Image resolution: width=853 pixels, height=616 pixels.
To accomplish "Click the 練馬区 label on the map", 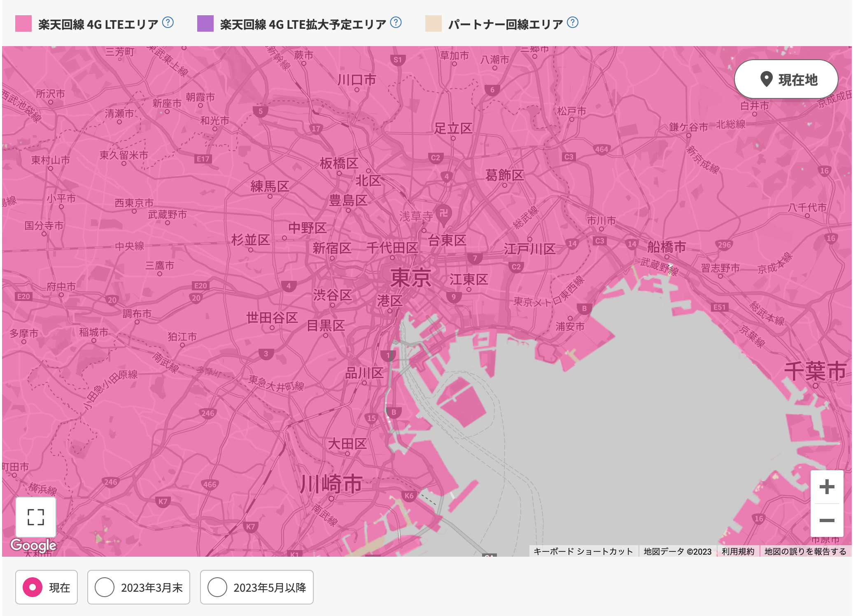I will click(270, 186).
